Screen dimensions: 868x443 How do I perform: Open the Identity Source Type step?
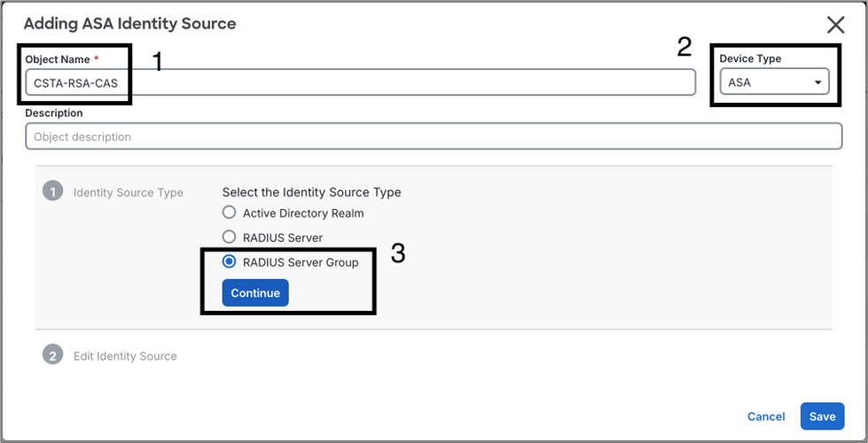pyautogui.click(x=128, y=192)
